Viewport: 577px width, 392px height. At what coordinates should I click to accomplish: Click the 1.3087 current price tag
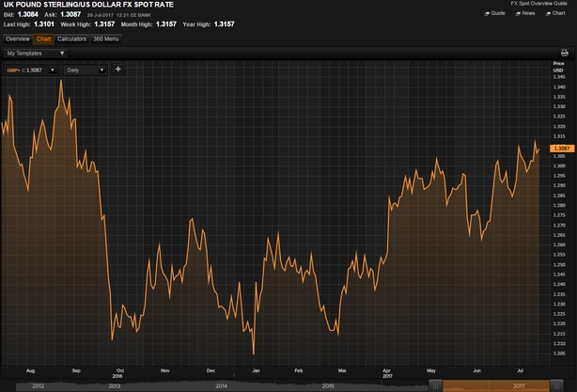click(562, 149)
